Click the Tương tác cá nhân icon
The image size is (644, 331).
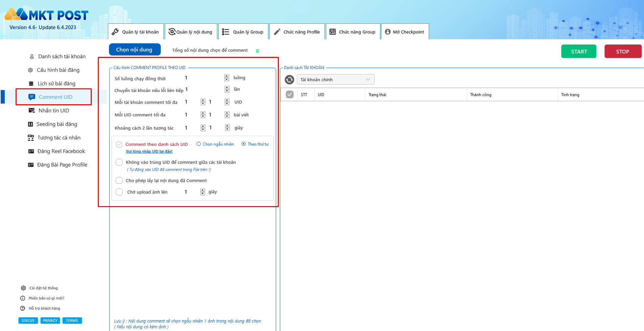click(x=31, y=138)
